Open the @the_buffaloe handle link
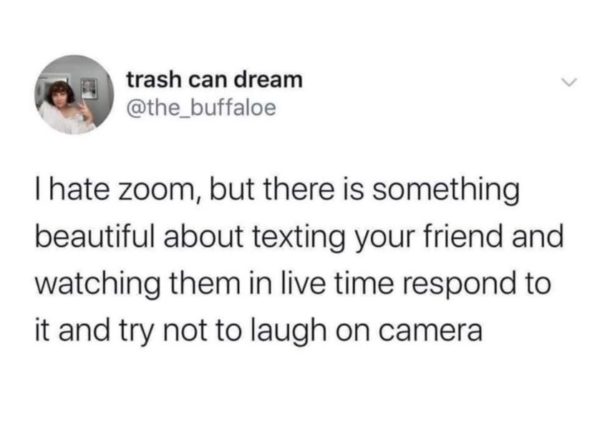This screenshot has width=600, height=427. 201,108
